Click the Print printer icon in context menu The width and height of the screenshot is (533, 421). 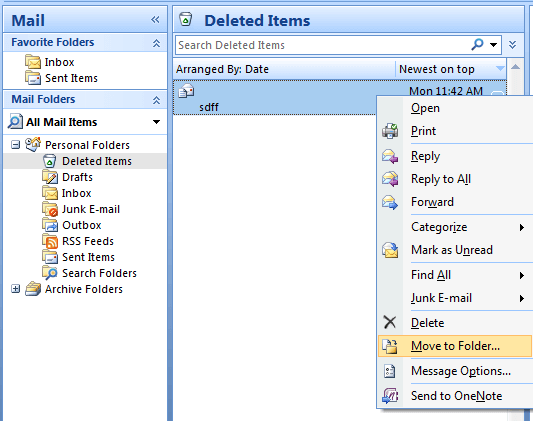(x=390, y=131)
